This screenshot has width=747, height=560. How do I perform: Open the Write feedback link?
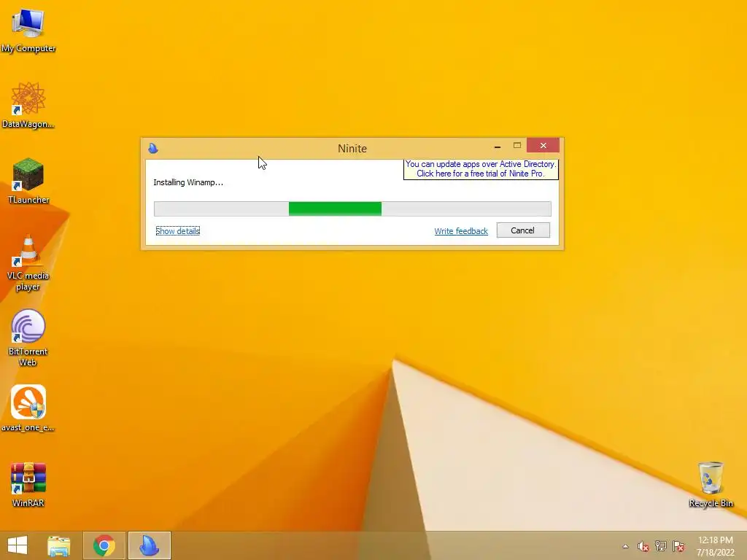tap(461, 231)
